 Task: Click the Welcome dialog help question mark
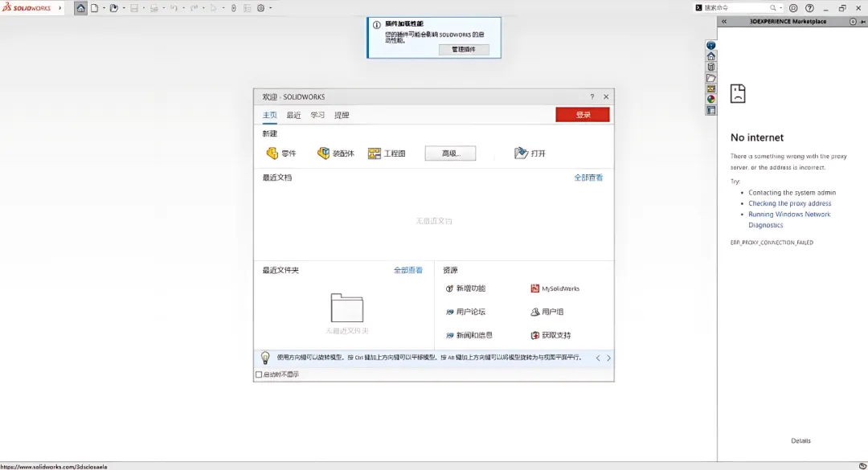click(x=592, y=97)
